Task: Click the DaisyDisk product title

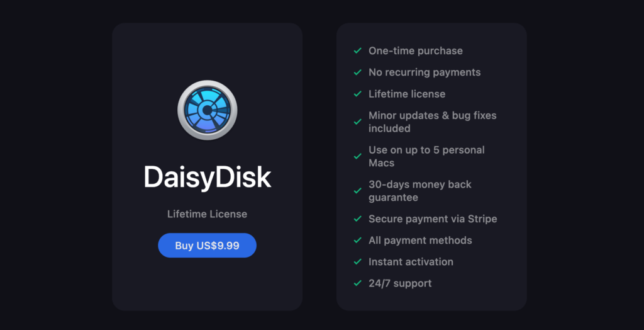Action: point(208,178)
